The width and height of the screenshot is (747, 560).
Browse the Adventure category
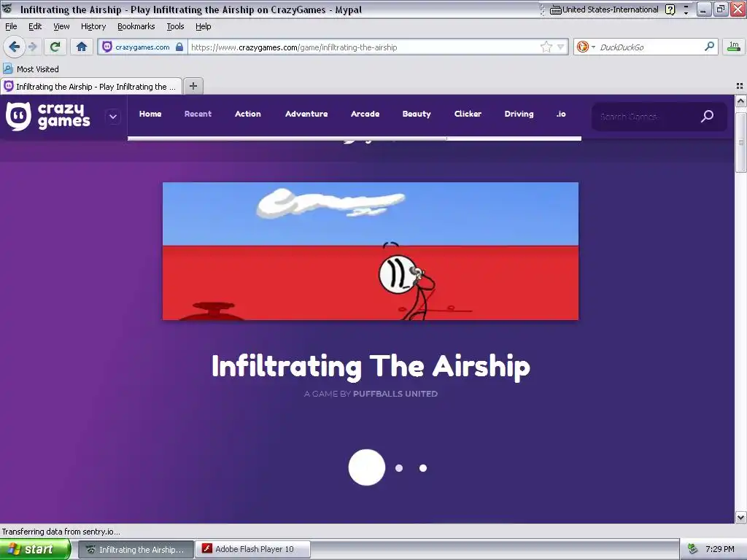pyautogui.click(x=306, y=114)
